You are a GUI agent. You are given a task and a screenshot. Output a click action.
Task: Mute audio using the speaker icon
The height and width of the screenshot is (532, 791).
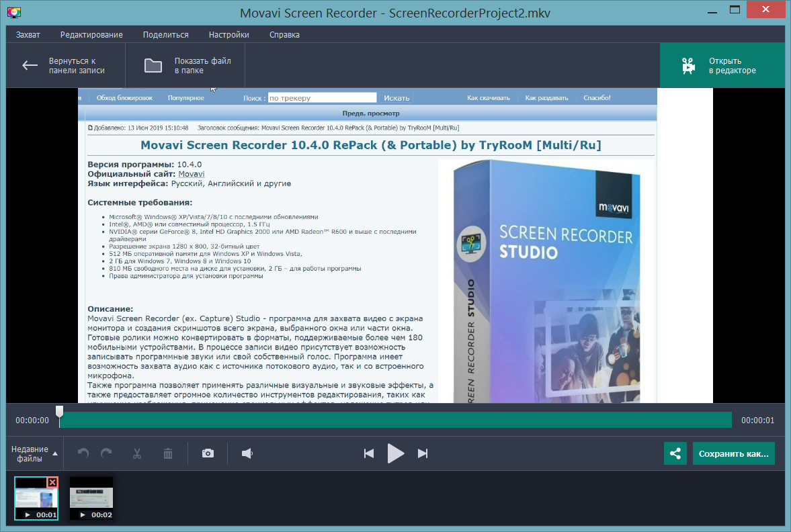(x=247, y=453)
